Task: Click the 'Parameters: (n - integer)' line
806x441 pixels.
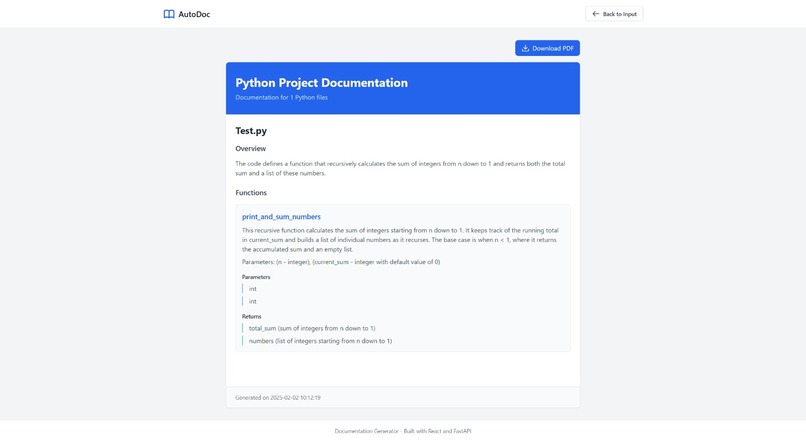Action: 341,262
